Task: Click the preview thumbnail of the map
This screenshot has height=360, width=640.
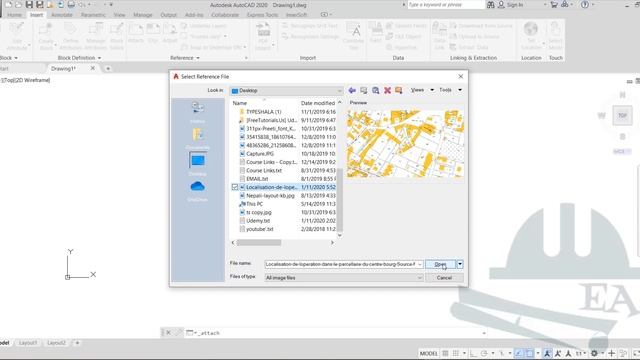Action: (405, 143)
